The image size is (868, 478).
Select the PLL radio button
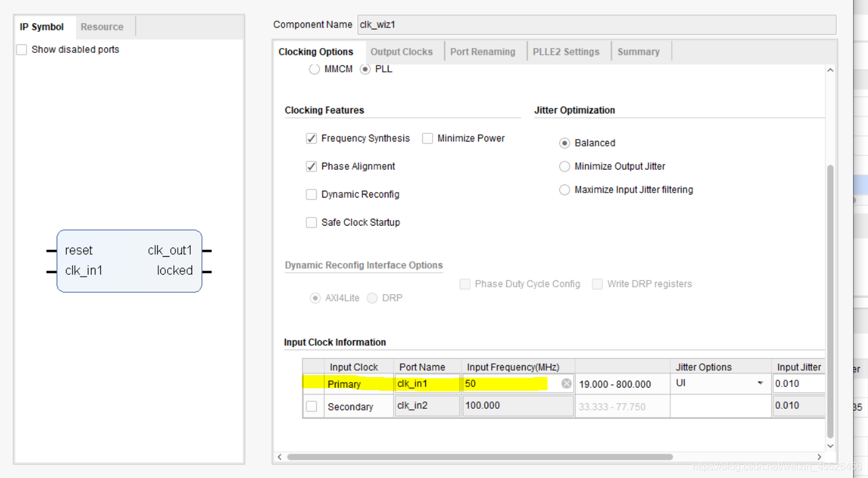(x=365, y=69)
